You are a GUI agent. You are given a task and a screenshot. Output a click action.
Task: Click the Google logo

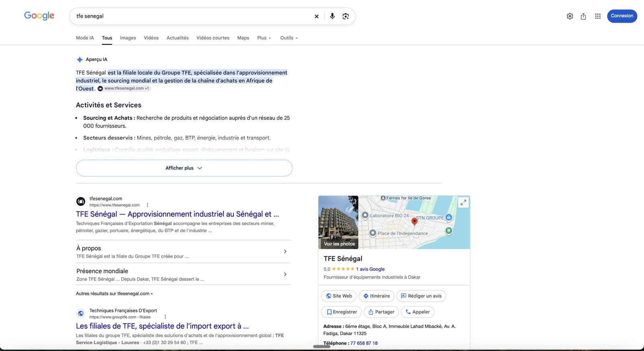click(39, 16)
